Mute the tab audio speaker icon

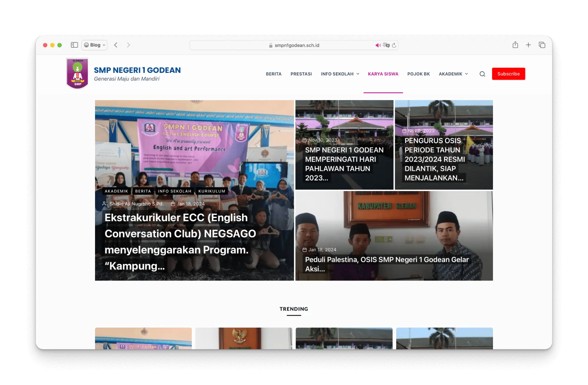coord(378,45)
